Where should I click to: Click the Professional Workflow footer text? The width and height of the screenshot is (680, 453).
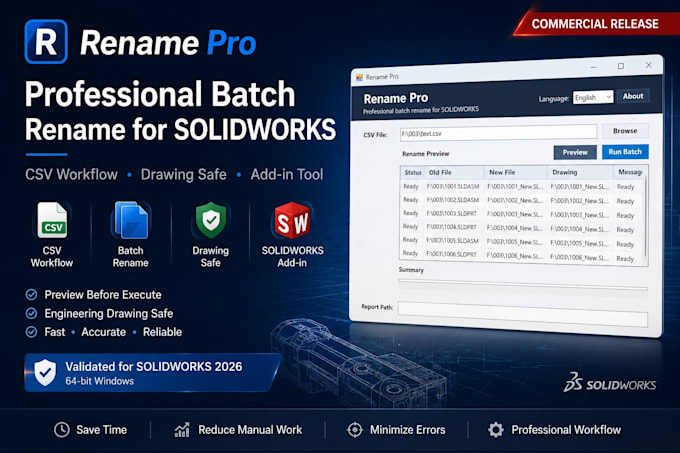[566, 430]
